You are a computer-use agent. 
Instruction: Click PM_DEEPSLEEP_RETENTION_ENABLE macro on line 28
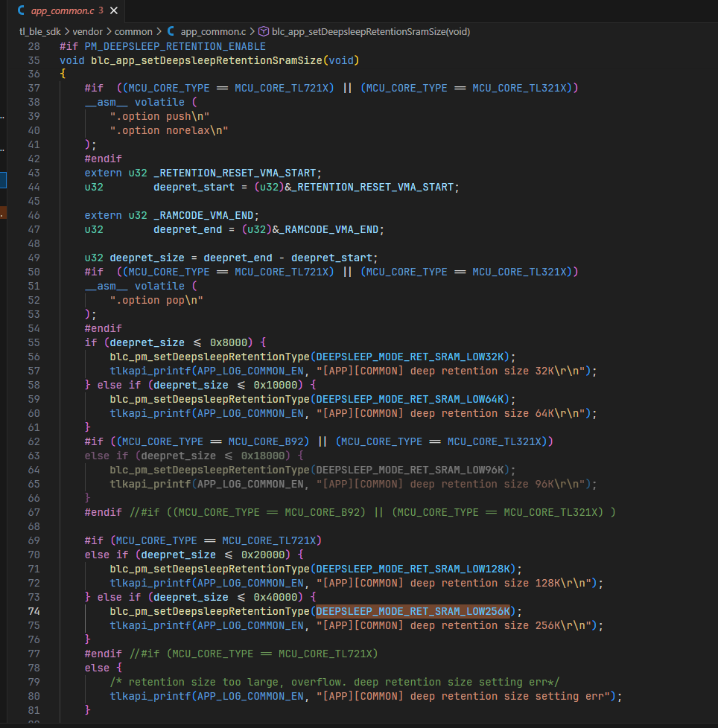[175, 46]
